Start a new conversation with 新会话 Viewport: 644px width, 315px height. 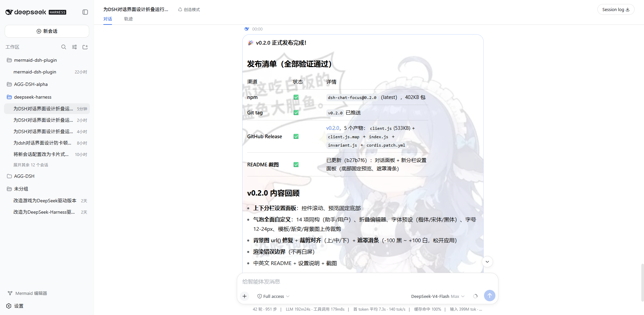(x=47, y=31)
